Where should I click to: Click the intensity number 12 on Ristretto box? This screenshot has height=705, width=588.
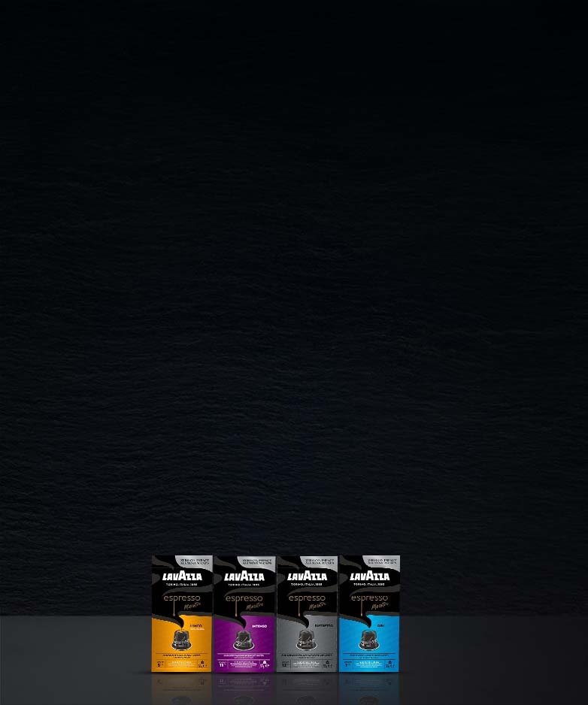coord(285,664)
